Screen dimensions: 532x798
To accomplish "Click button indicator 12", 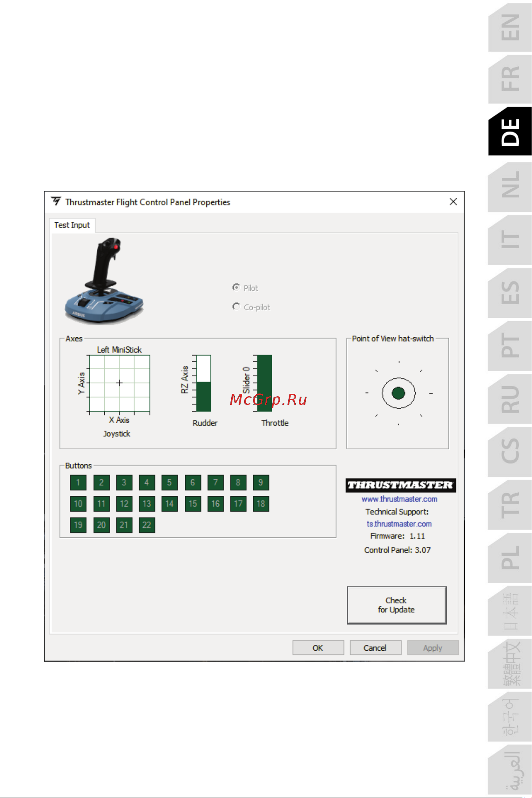I will (x=124, y=504).
